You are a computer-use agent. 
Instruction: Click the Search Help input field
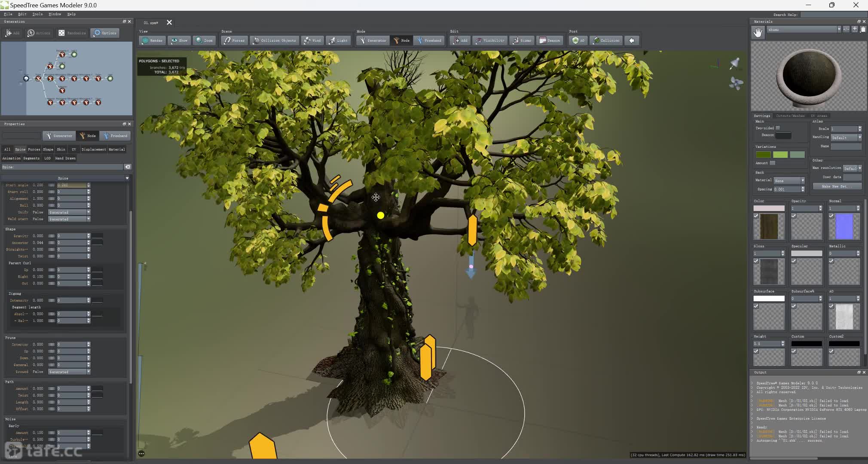pos(833,15)
